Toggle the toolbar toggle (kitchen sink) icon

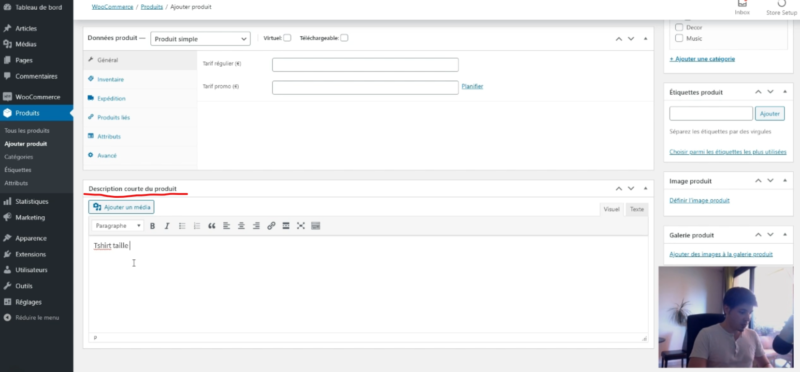316,226
